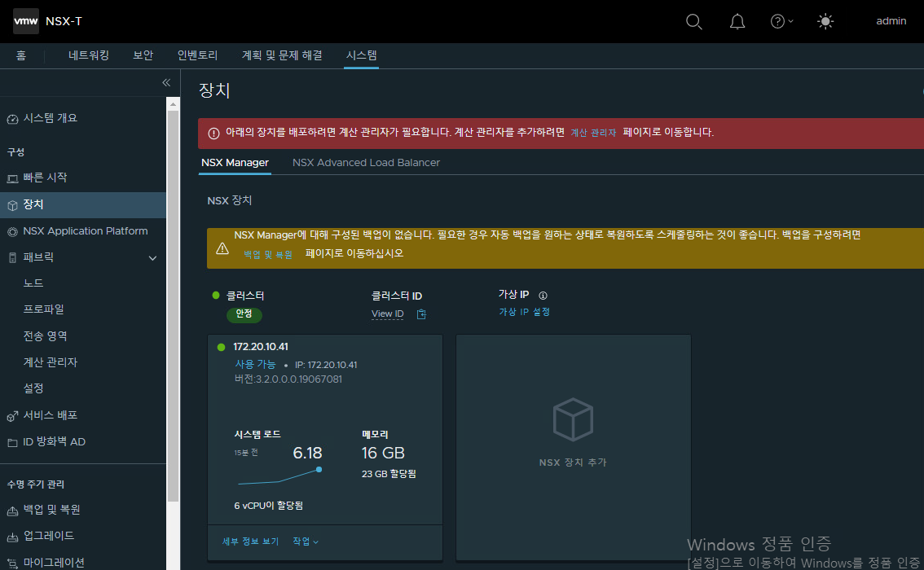This screenshot has height=570, width=924.
Task: Open the help question-mark menu
Action: tap(781, 22)
